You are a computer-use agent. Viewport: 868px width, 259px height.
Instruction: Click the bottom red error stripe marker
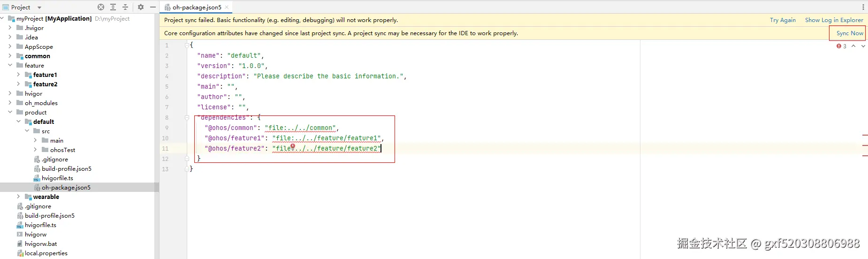point(865,156)
